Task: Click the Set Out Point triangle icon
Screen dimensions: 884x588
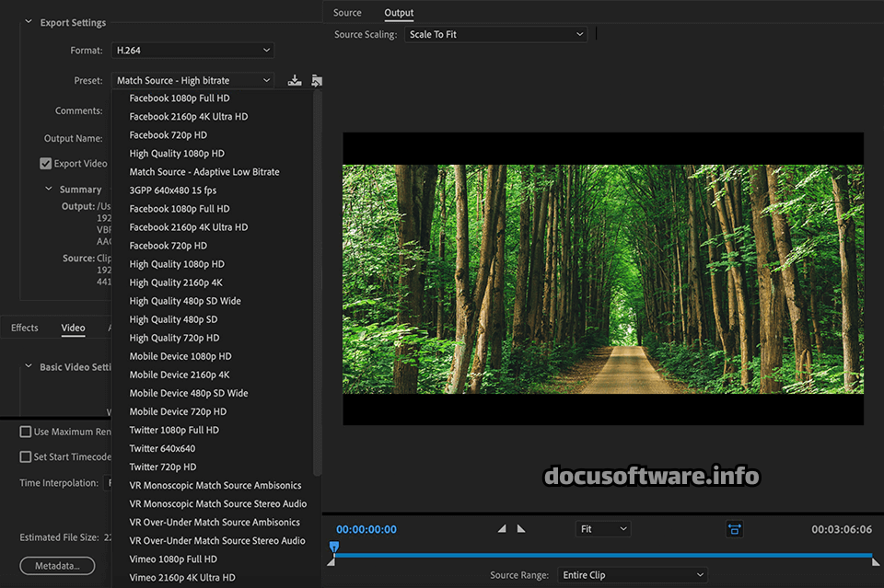Action: click(x=521, y=529)
